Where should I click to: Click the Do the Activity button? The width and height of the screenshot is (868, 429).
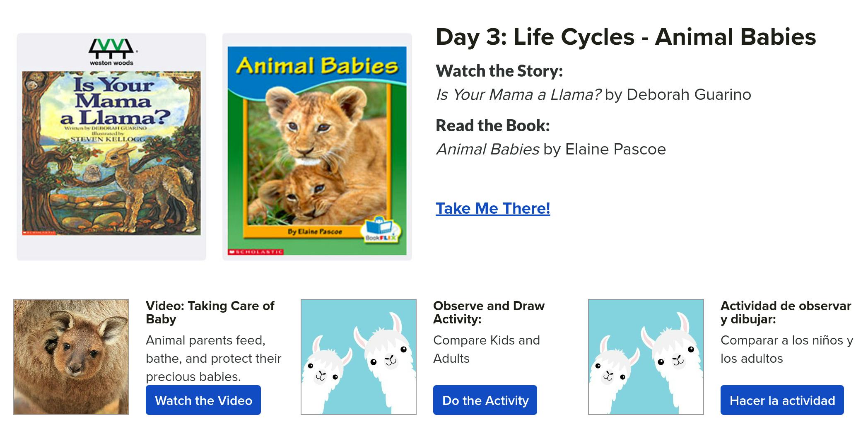[485, 400]
